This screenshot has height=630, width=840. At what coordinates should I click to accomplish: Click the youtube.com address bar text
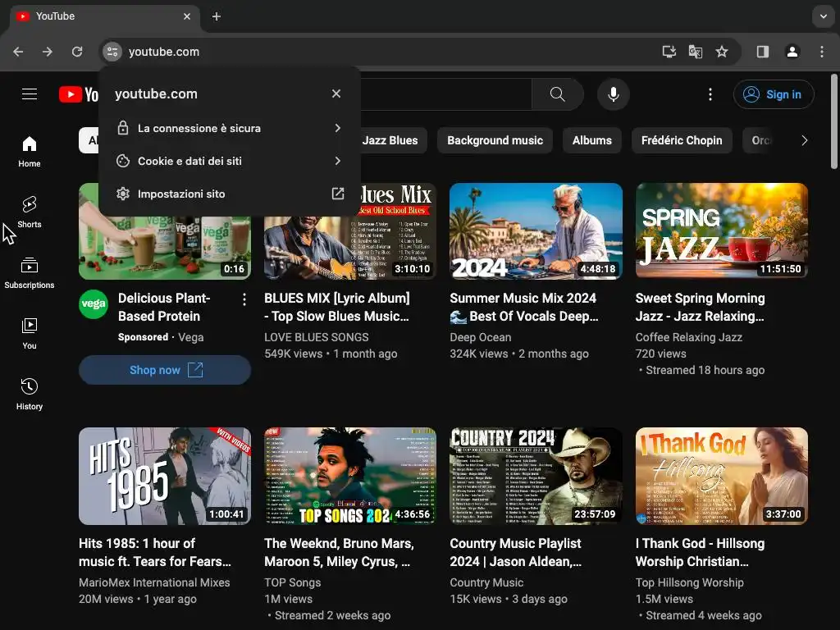(x=164, y=52)
